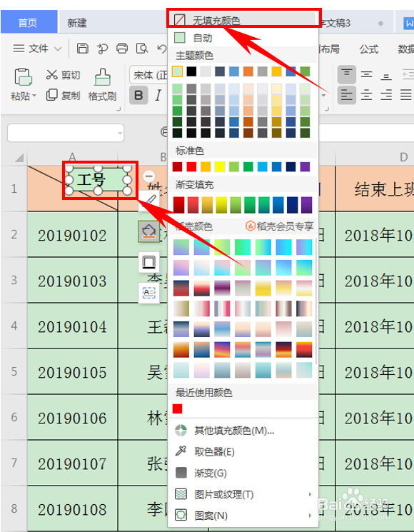Screen dimensions: 414x532
Task: Select row 5 header
Action: (x=14, y=371)
